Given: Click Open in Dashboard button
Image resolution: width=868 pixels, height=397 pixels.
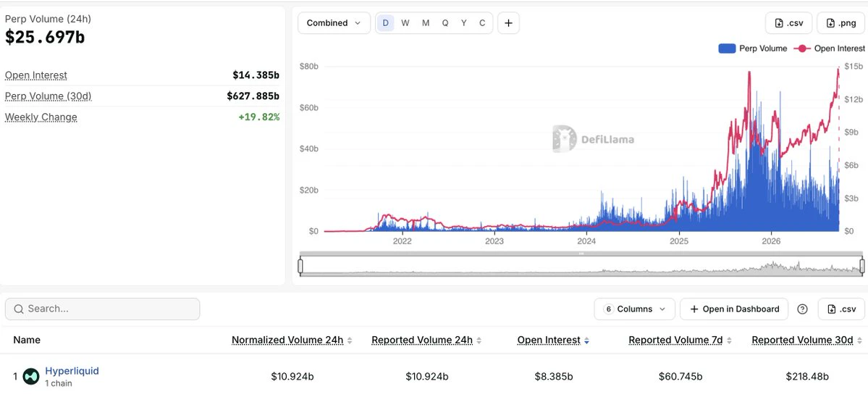Looking at the screenshot, I should click(733, 309).
